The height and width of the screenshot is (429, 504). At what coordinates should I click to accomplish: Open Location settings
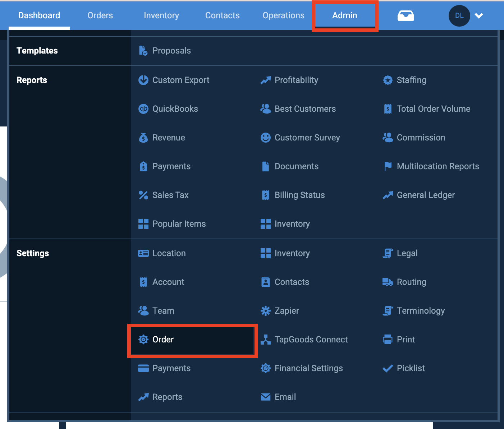coord(169,253)
